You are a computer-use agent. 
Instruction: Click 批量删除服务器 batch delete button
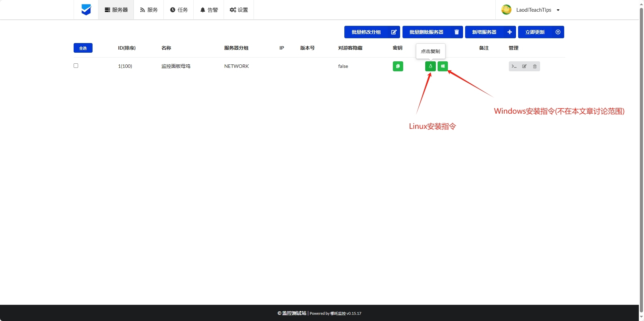pyautogui.click(x=432, y=32)
